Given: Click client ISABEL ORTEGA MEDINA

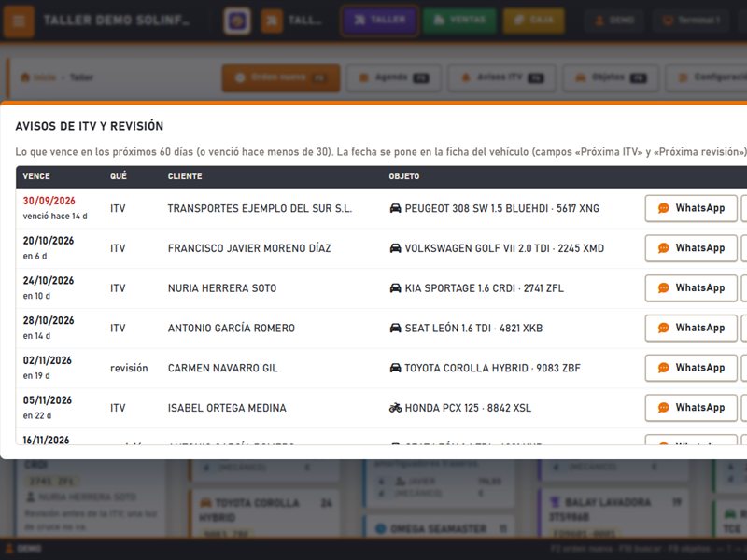Looking at the screenshot, I should [227, 408].
